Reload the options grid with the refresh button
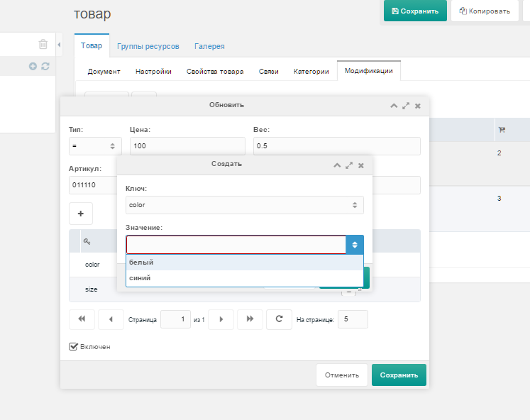 pos(279,319)
